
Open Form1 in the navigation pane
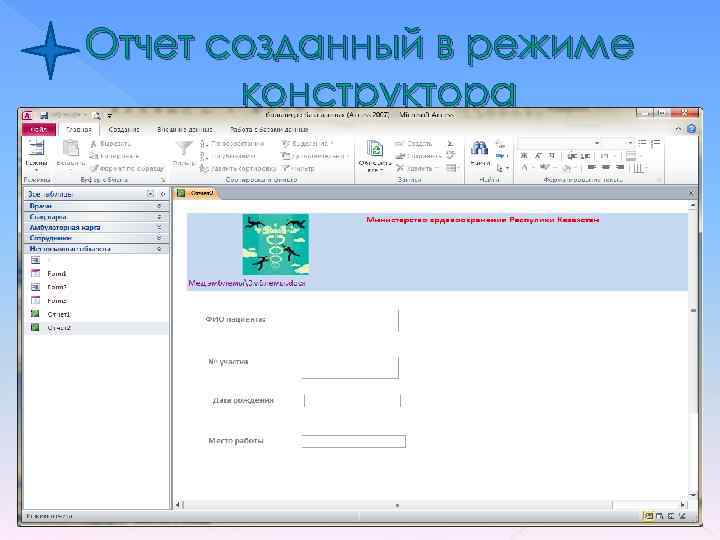pos(57,274)
